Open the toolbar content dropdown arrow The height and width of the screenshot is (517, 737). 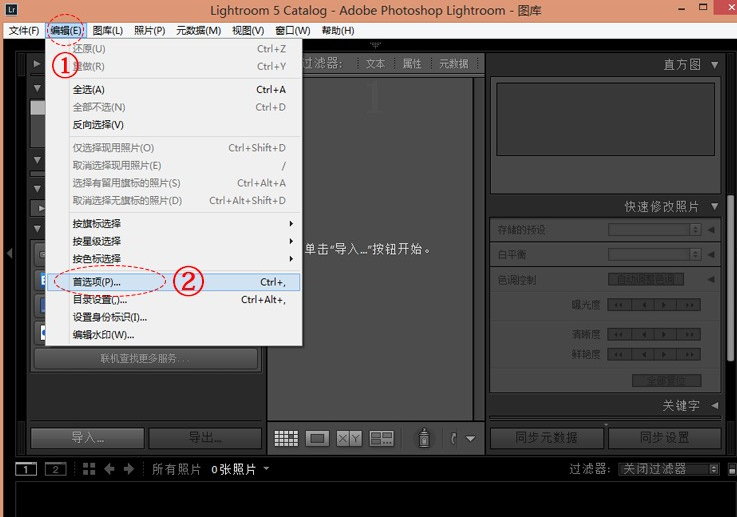coord(470,439)
